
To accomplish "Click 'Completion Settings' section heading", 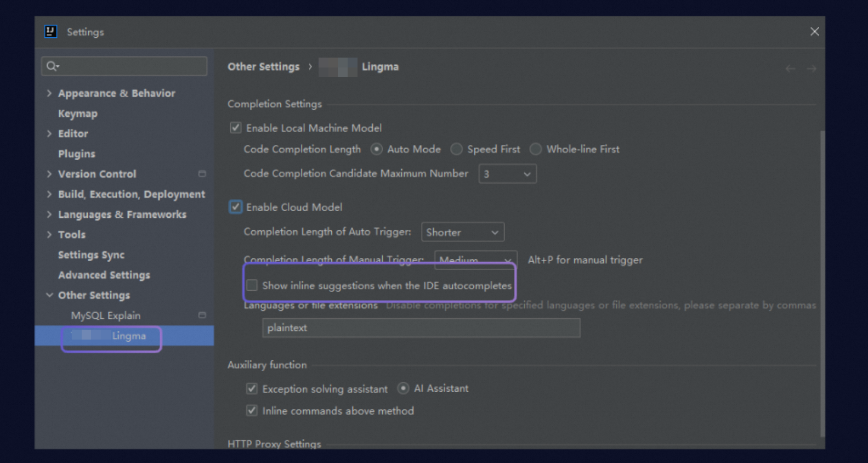I will (x=275, y=104).
